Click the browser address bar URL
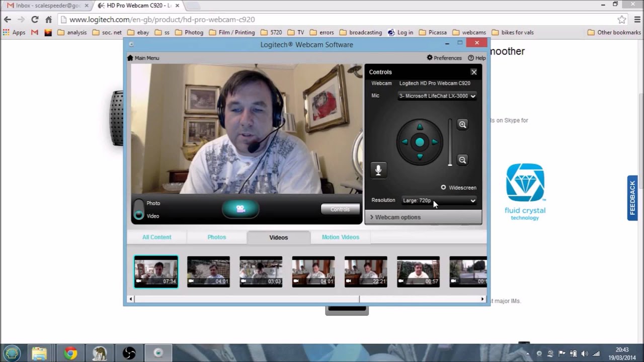The height and width of the screenshot is (362, 644). (x=162, y=20)
